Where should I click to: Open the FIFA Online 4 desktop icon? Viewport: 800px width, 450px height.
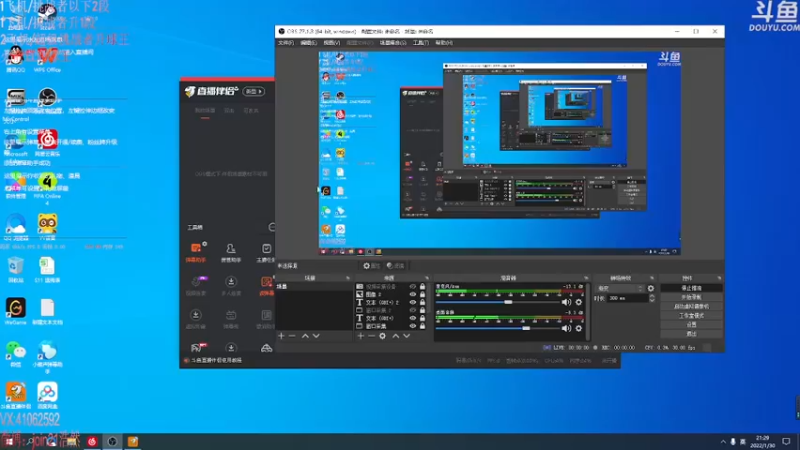coord(47,189)
